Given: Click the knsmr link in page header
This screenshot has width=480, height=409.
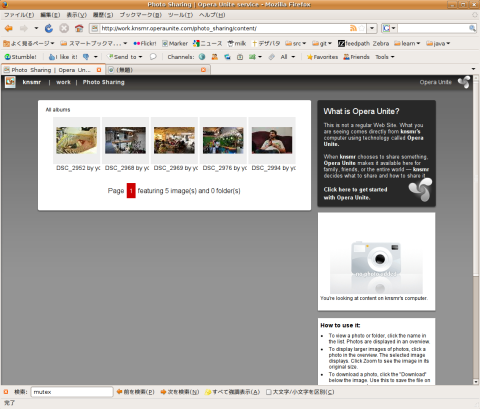Looking at the screenshot, I should click(x=32, y=82).
